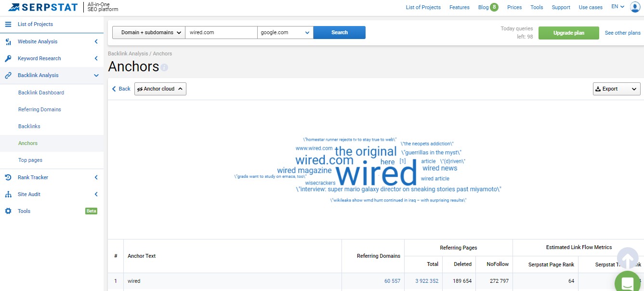Go Back using the Back link

tap(121, 89)
